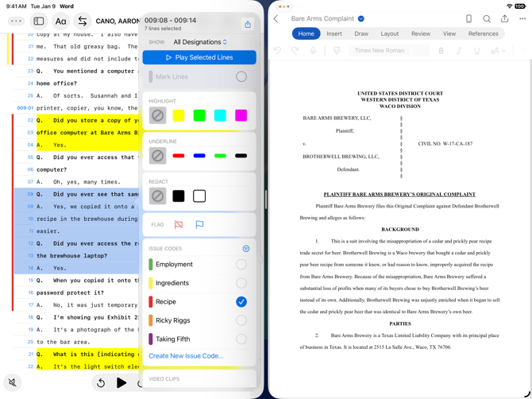532x399 pixels.
Task: Expand the text case aA dropdown
Action: pyautogui.click(x=498, y=51)
